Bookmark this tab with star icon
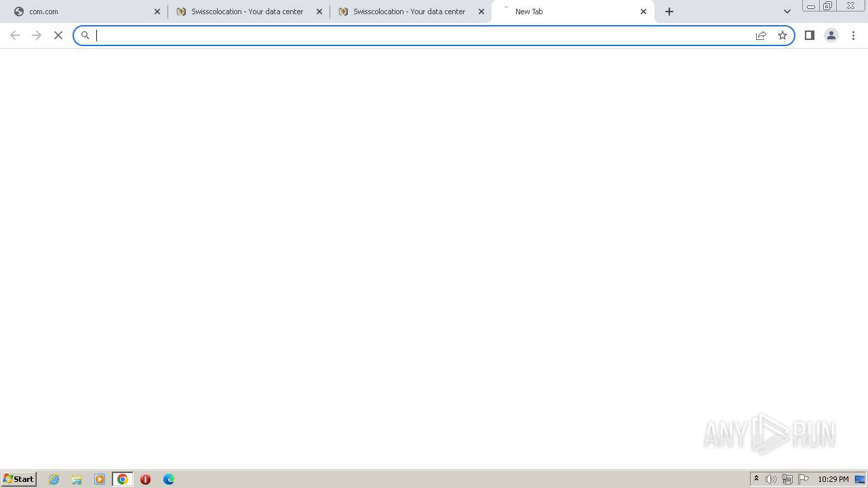This screenshot has width=868, height=488. click(x=783, y=35)
